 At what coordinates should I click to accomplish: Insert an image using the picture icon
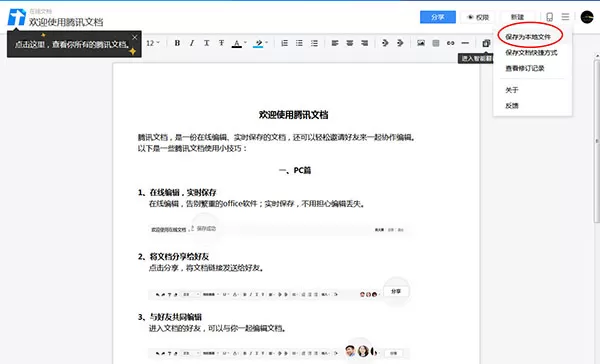(x=421, y=43)
